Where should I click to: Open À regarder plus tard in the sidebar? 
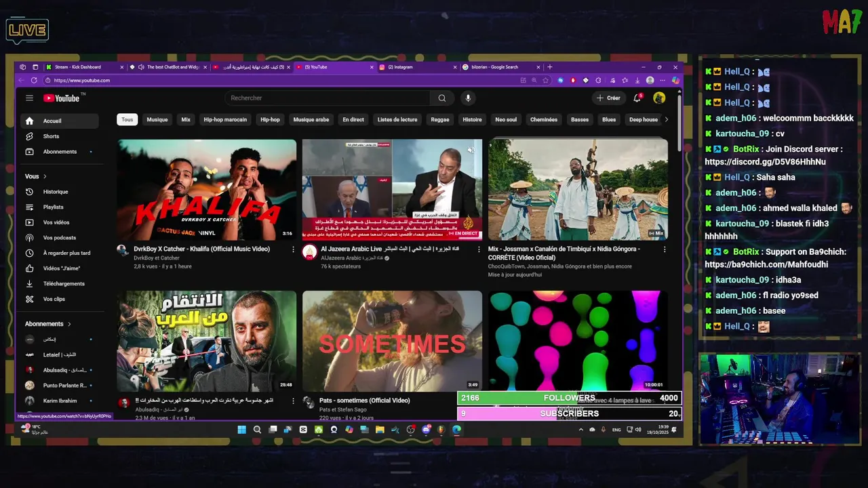pyautogui.click(x=59, y=253)
